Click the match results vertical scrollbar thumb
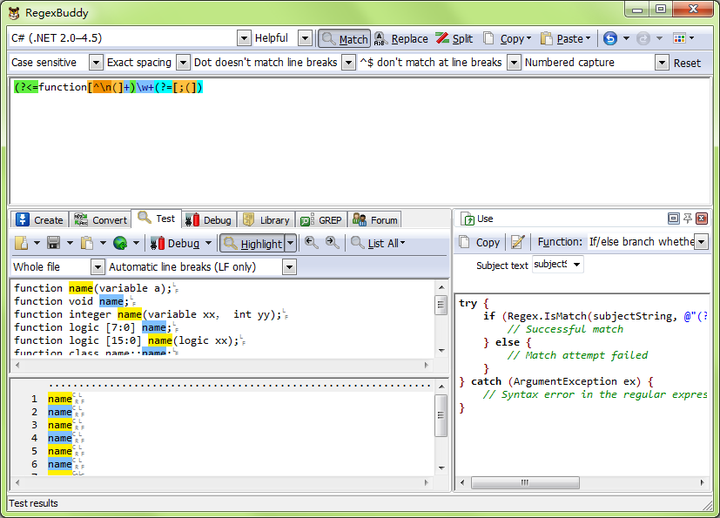The width and height of the screenshot is (720, 518). (x=441, y=416)
